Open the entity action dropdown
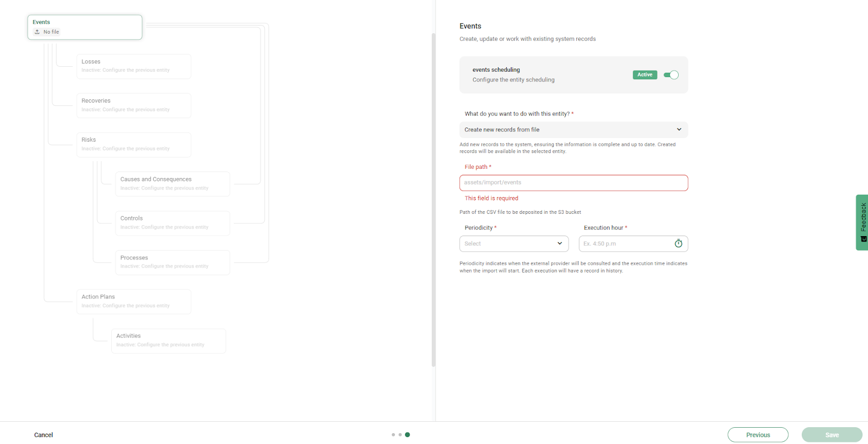This screenshot has width=868, height=444. click(x=573, y=130)
